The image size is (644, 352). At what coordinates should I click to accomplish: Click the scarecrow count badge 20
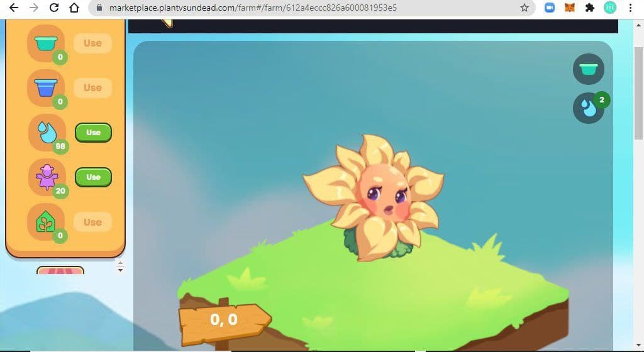coord(60,190)
